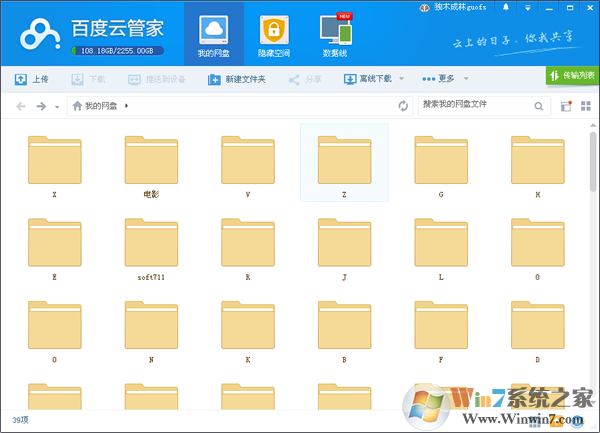The image size is (600, 433).
Task: Select folder G
Action: tap(441, 166)
